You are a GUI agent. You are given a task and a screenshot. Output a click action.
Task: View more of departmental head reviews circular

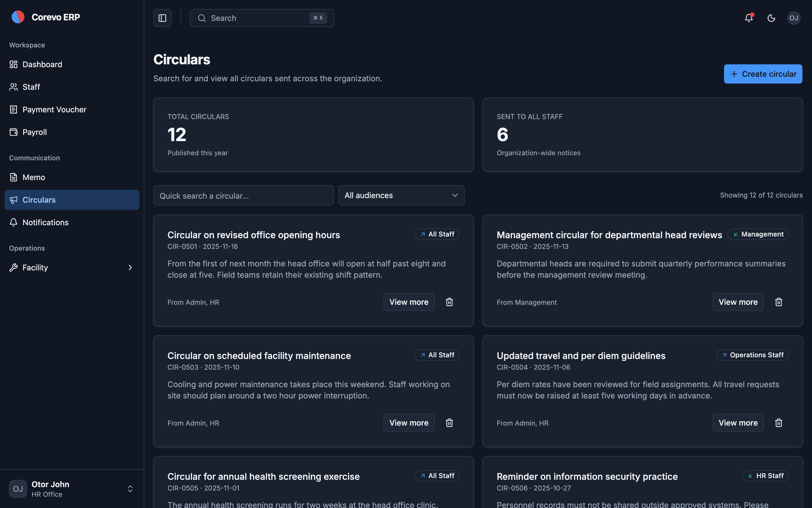pyautogui.click(x=738, y=302)
